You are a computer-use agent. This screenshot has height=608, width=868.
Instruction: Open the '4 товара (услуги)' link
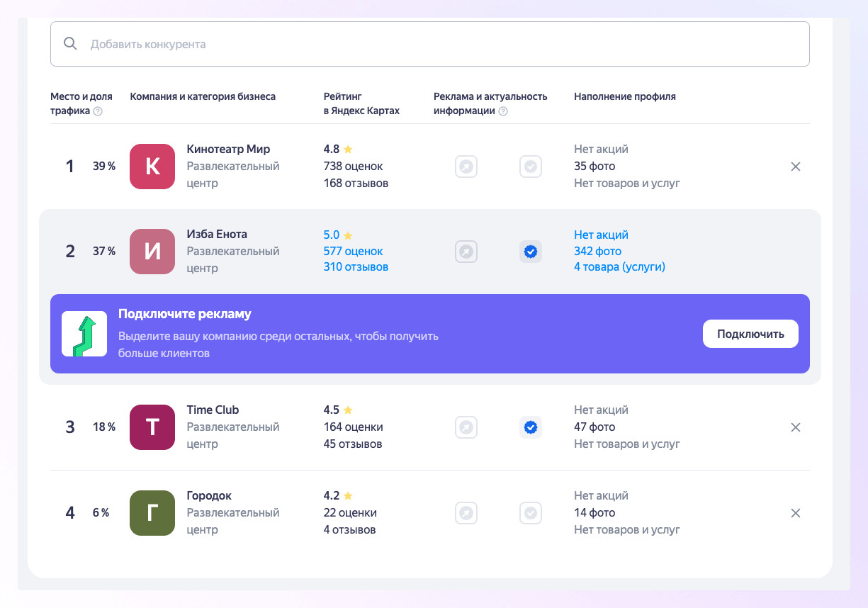619,267
